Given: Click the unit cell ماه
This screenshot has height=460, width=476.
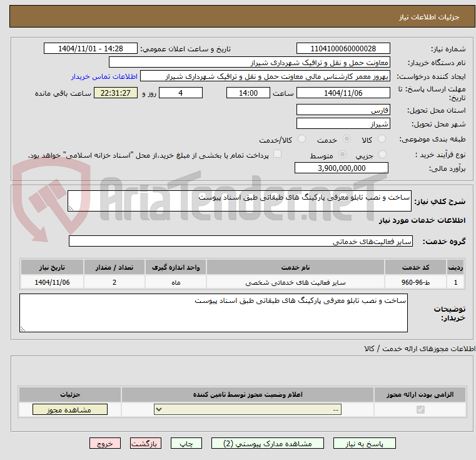Looking at the screenshot, I should coord(176,282).
